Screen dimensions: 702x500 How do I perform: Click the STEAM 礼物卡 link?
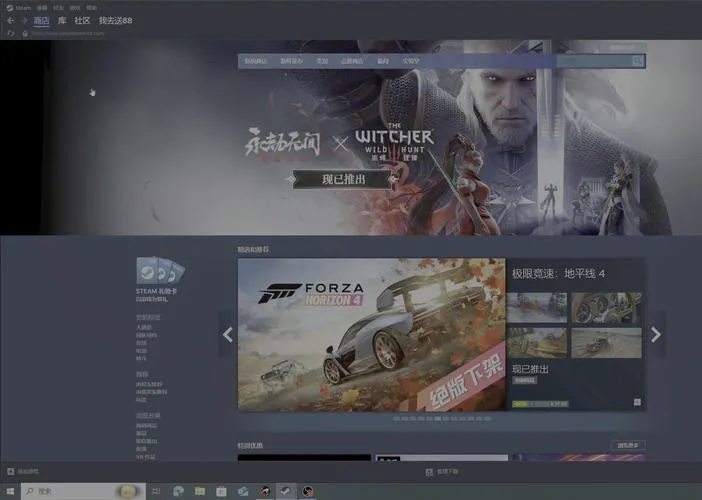coord(156,291)
